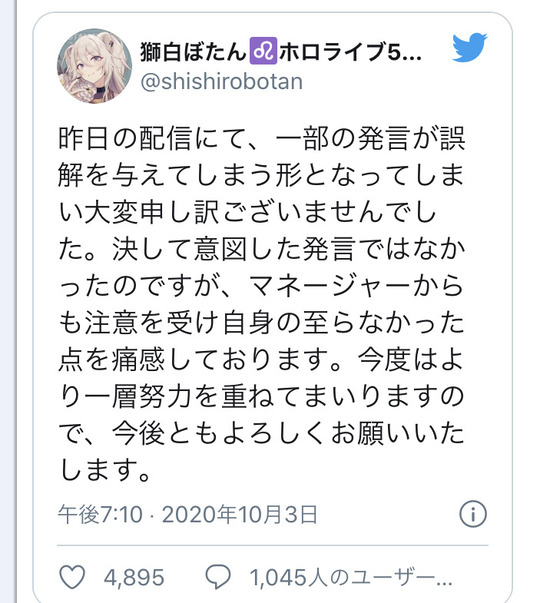Viewport: 550px width, 603px height.
Task: Click the 4,895 likes count
Action: coord(134,577)
